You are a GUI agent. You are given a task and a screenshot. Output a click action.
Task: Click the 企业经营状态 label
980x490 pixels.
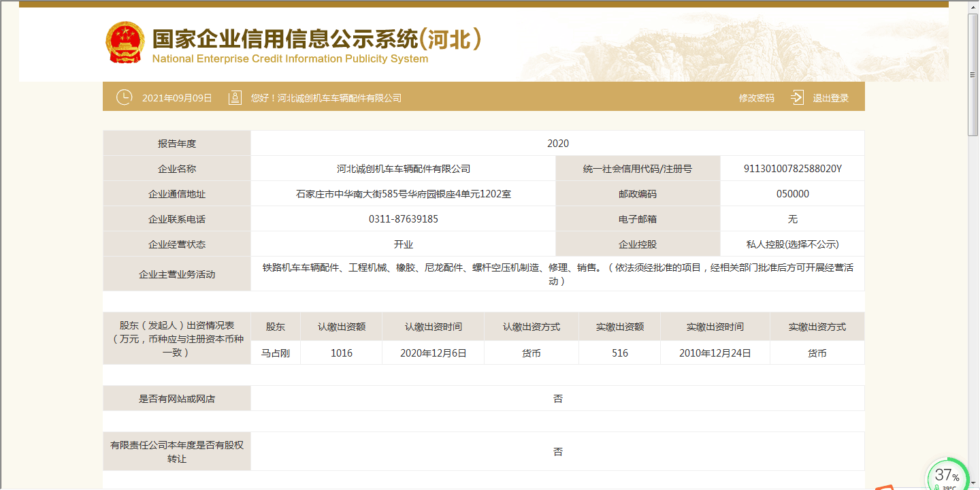(177, 244)
